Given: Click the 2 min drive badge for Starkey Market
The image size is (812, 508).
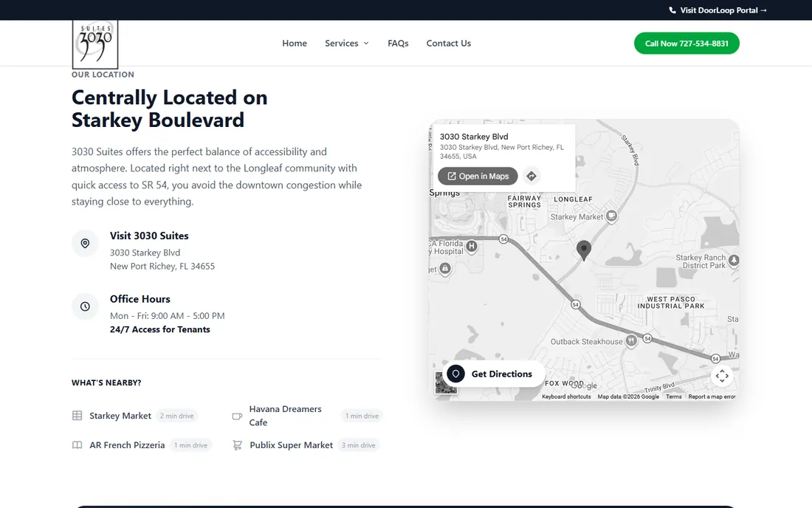Looking at the screenshot, I should [176, 416].
